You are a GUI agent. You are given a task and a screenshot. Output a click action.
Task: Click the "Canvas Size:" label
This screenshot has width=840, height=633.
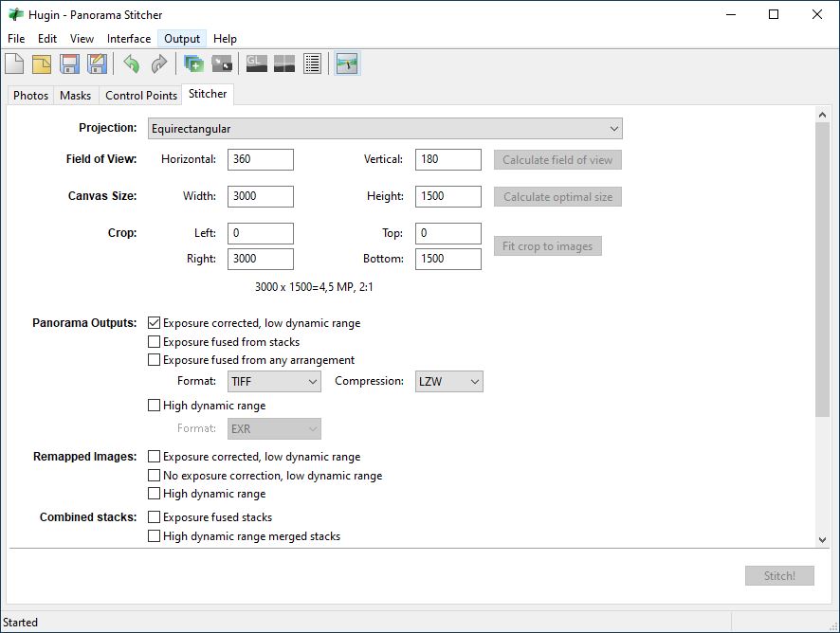(x=102, y=196)
